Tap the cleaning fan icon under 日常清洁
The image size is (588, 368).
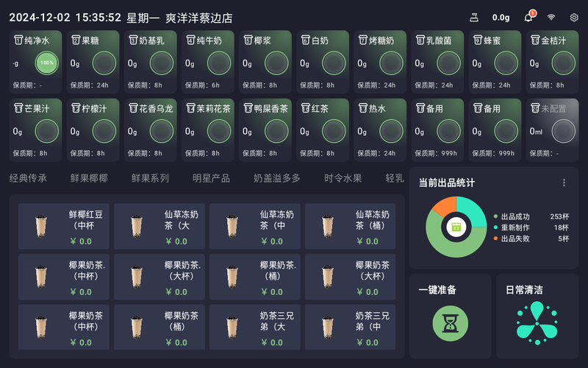pyautogui.click(x=537, y=322)
